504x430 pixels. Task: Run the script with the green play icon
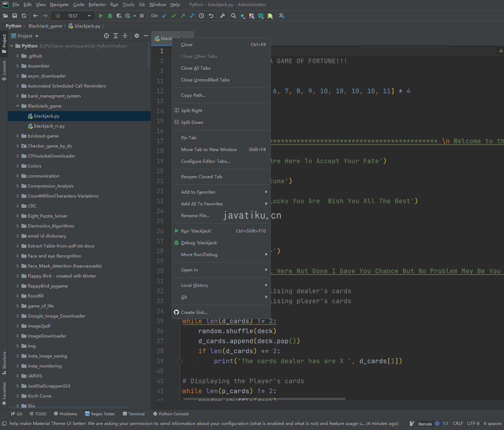pyautogui.click(x=101, y=16)
